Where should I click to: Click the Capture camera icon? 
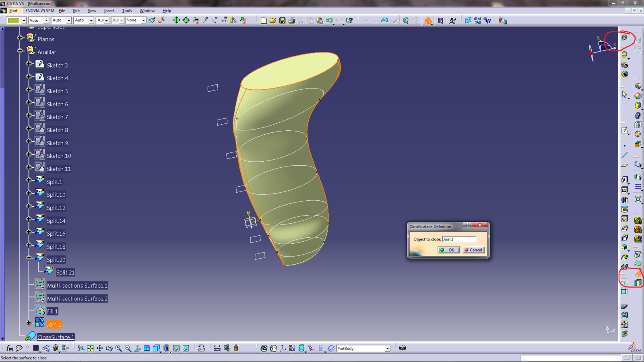click(402, 348)
